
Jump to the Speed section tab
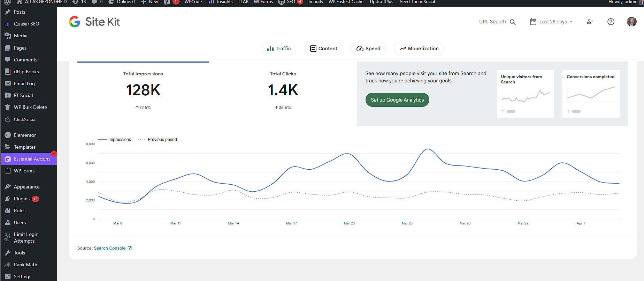pyautogui.click(x=368, y=49)
